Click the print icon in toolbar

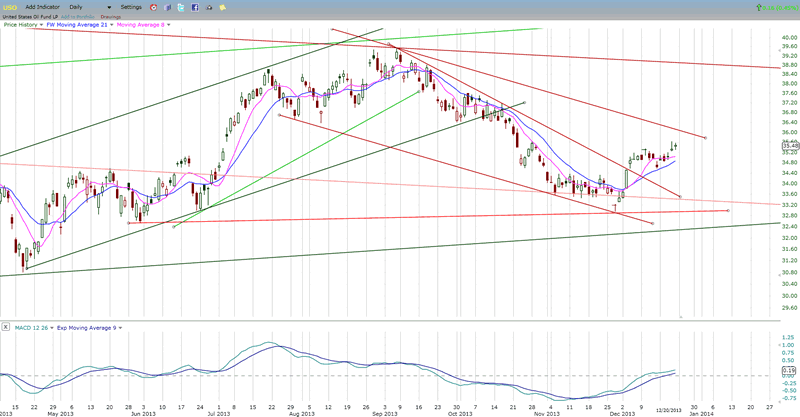pos(209,7)
